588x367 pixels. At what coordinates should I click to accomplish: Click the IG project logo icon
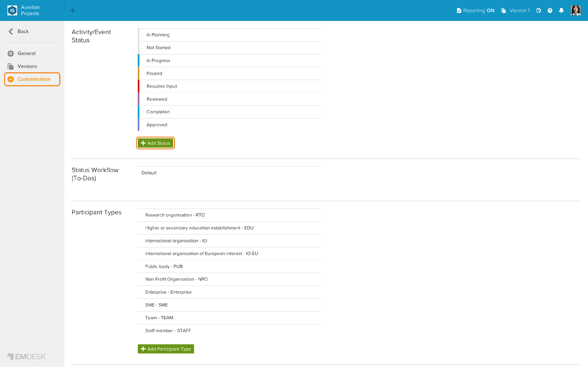point(12,10)
